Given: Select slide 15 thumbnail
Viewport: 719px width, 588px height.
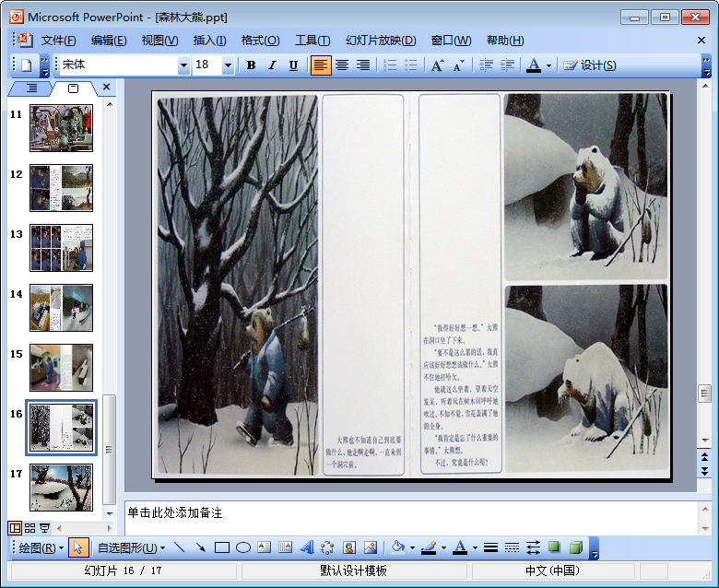Looking at the screenshot, I should (62, 368).
